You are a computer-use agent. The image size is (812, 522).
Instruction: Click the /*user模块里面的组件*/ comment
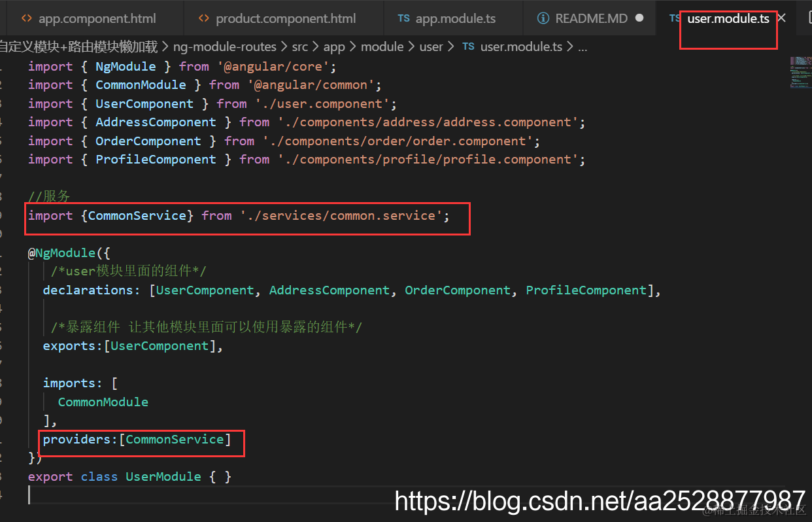[129, 271]
